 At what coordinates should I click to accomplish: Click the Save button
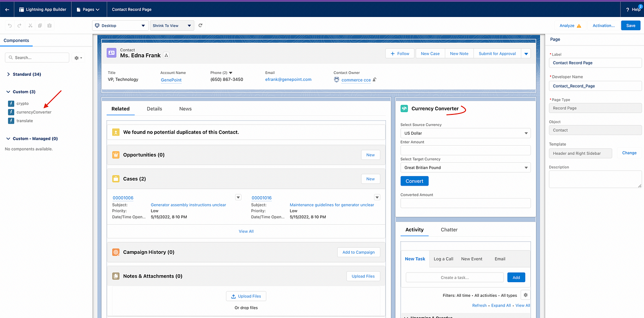631,26
